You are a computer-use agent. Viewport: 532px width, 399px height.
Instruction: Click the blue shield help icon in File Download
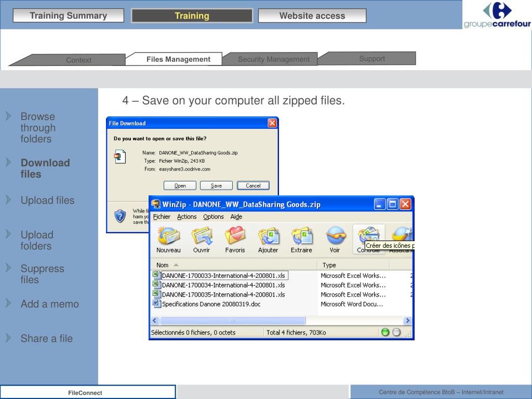(120, 216)
